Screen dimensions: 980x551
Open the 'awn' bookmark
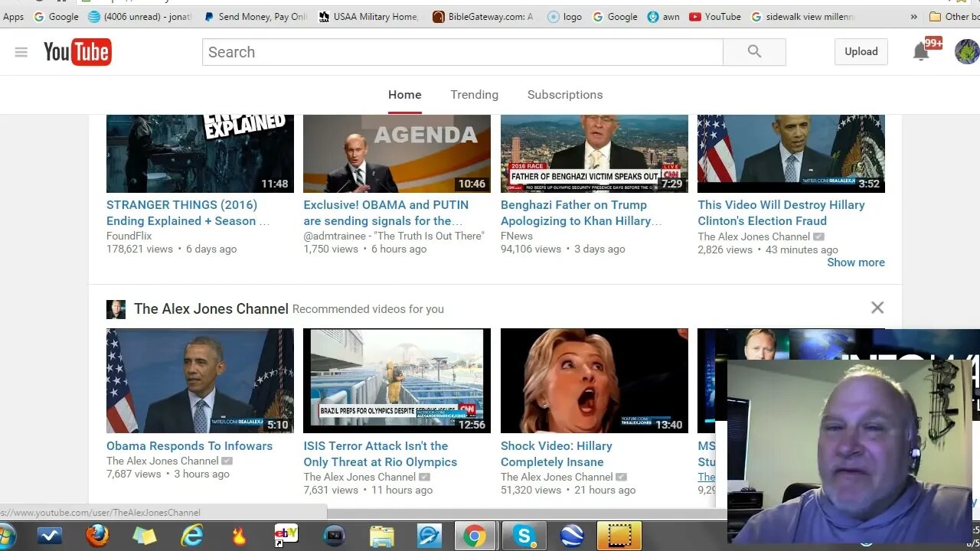point(663,16)
